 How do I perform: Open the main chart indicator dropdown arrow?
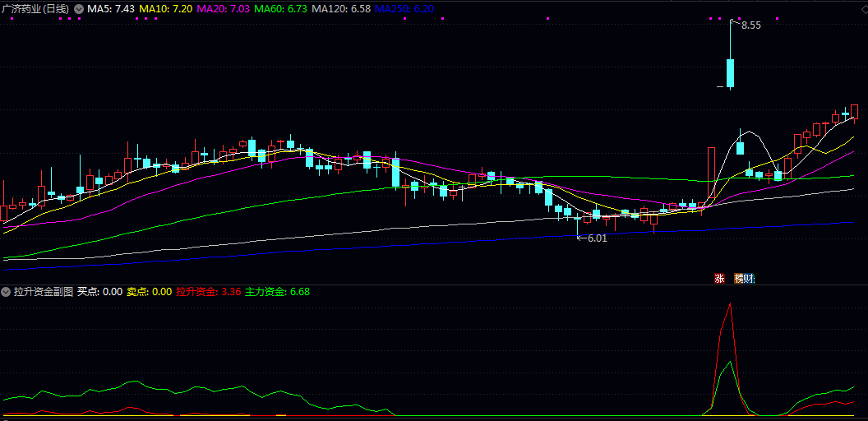point(78,8)
